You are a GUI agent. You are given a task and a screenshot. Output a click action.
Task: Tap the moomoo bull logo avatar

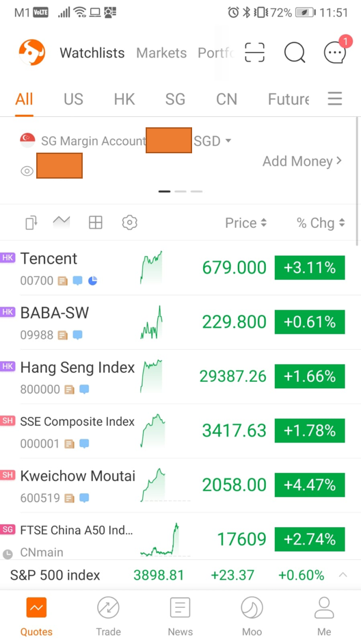click(32, 53)
